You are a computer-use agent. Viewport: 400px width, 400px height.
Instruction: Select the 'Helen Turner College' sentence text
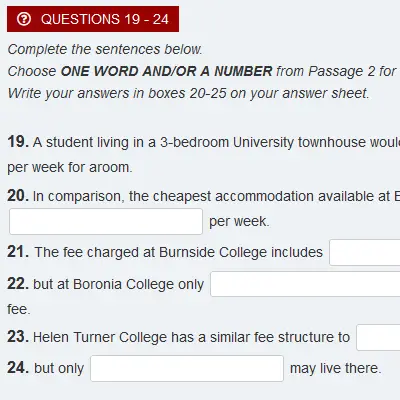pyautogui.click(x=191, y=337)
